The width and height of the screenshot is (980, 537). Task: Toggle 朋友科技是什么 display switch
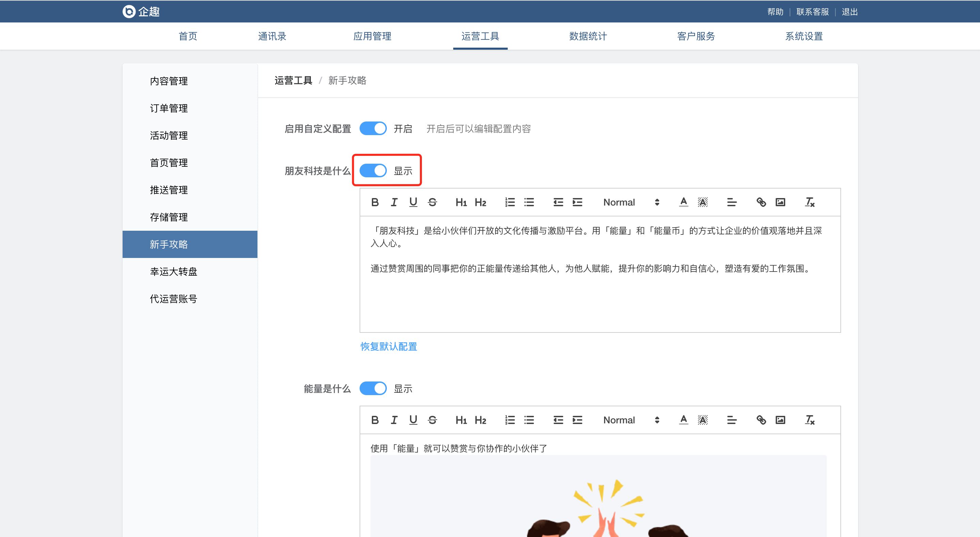373,171
